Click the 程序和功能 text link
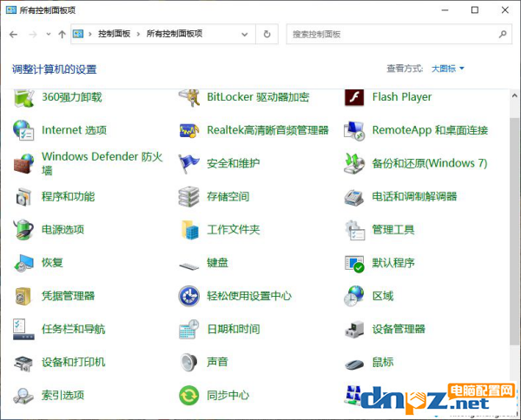 [68, 196]
